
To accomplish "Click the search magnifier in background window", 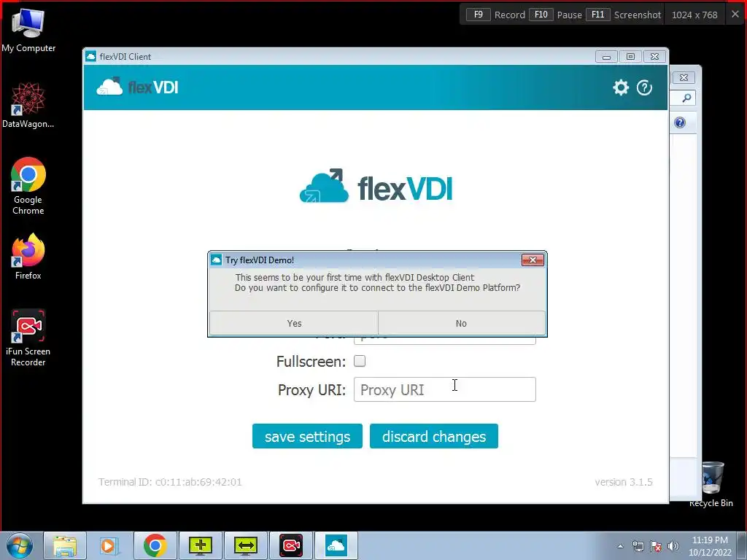I will point(686,98).
